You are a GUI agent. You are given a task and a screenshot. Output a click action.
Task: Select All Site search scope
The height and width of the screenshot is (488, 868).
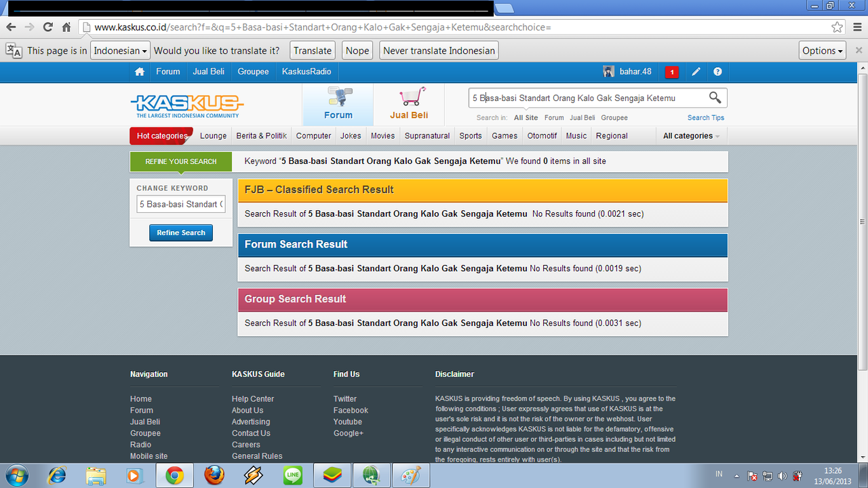[x=526, y=118]
